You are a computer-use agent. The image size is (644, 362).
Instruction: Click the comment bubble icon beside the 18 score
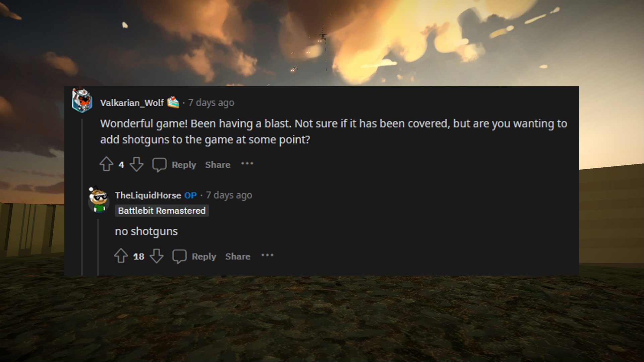coord(179,257)
